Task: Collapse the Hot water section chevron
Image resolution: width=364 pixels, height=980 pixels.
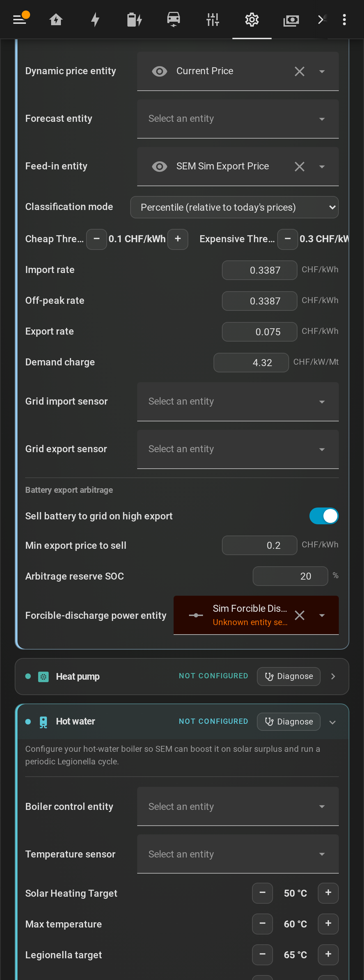Action: coord(332,722)
